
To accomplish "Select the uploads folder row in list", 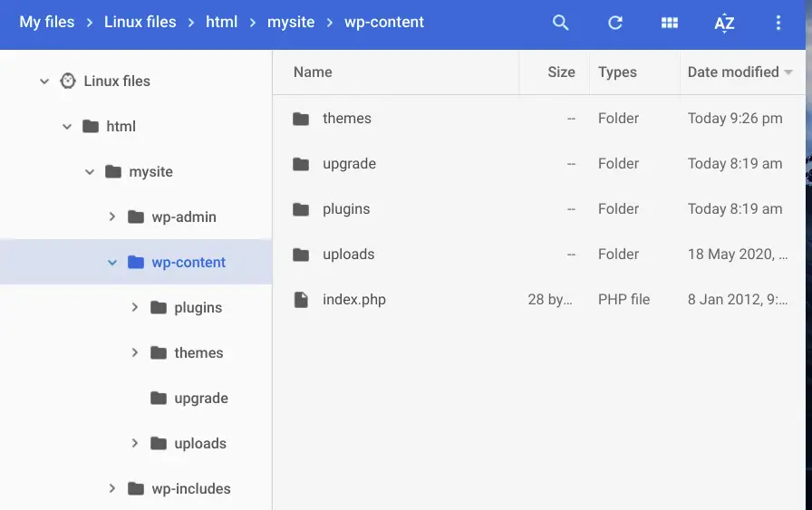I will pos(349,255).
